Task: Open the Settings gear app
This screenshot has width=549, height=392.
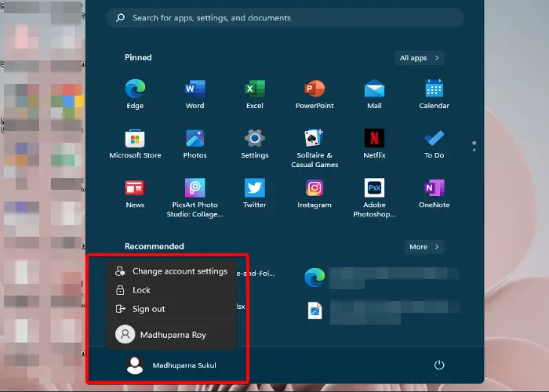Action: pyautogui.click(x=255, y=143)
